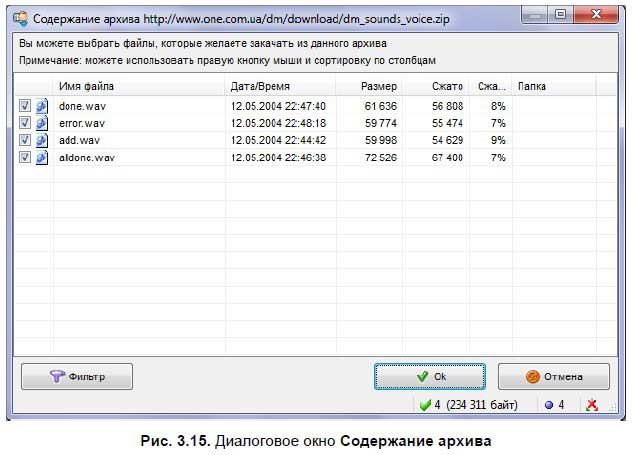The image size is (633, 455).
Task: Toggle the add.wav checkbox
Action: coord(25,140)
